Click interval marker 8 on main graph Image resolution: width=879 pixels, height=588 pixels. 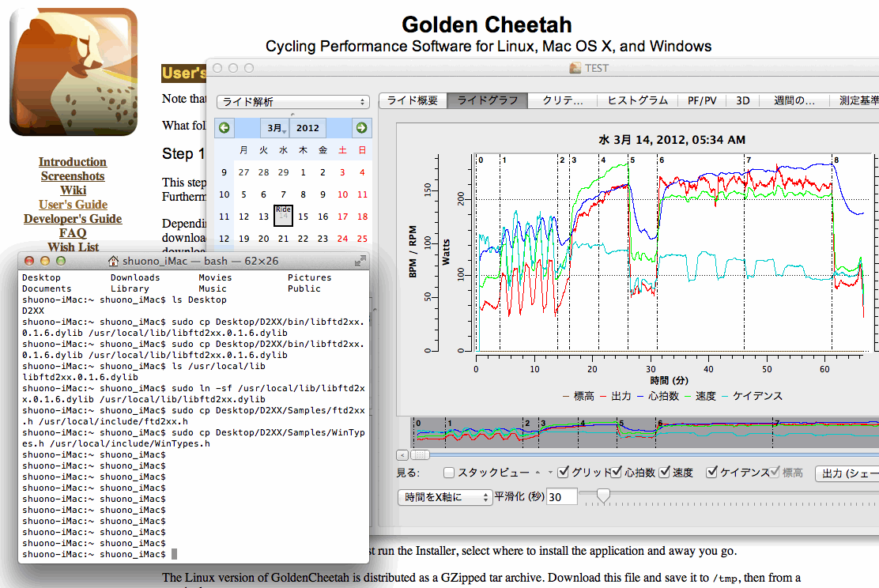836,160
